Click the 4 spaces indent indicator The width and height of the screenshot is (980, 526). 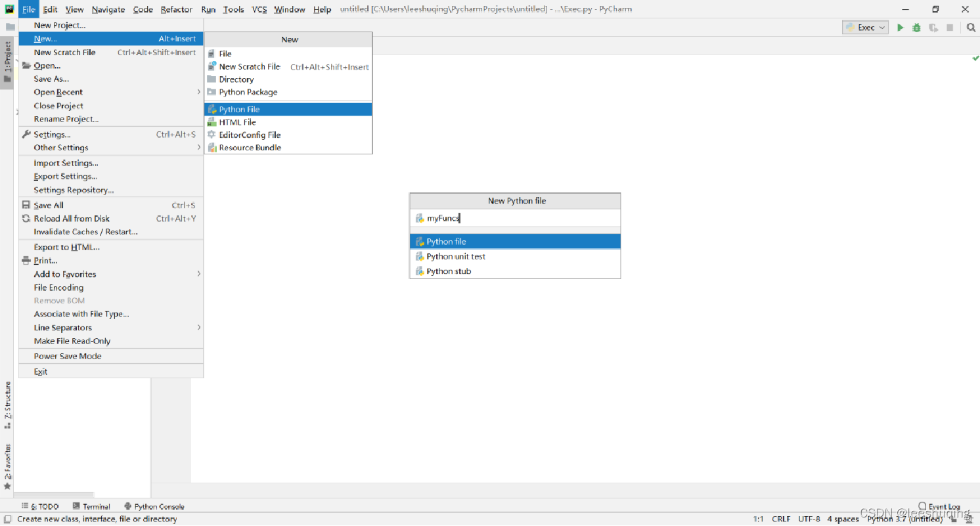[843, 519]
